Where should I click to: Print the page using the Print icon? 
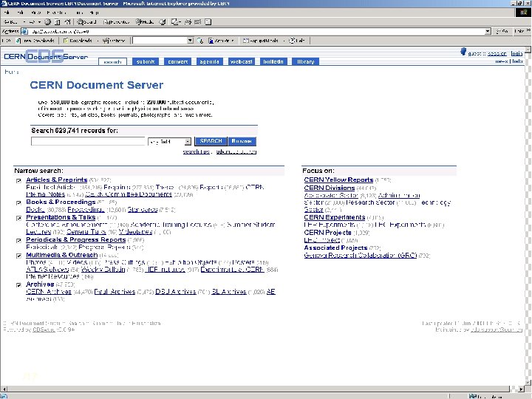coord(188,22)
